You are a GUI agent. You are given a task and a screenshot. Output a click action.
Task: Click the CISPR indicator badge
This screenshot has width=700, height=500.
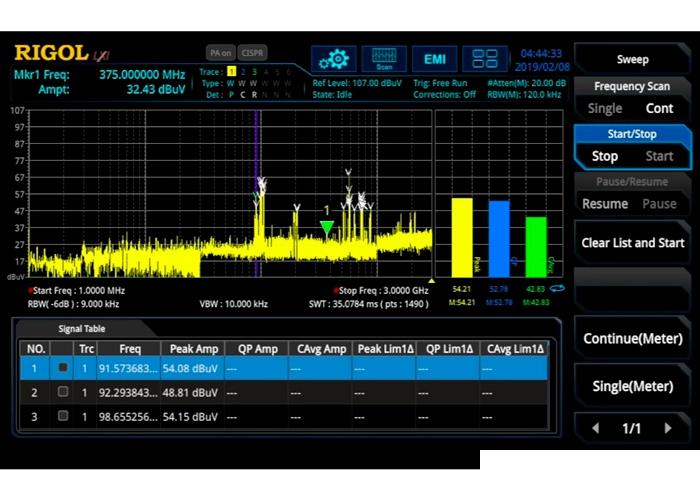(x=254, y=52)
